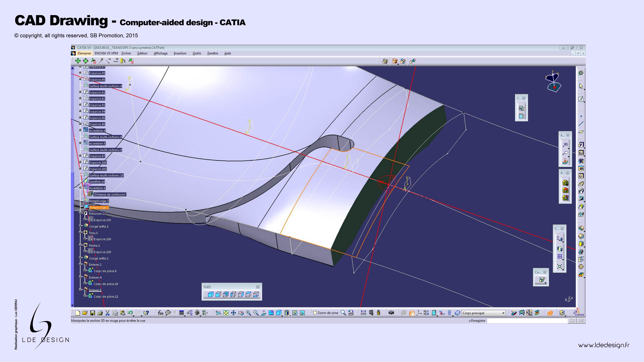The image size is (644, 362).
Task: Click the Measure Between ruler icon
Action: coord(363,313)
